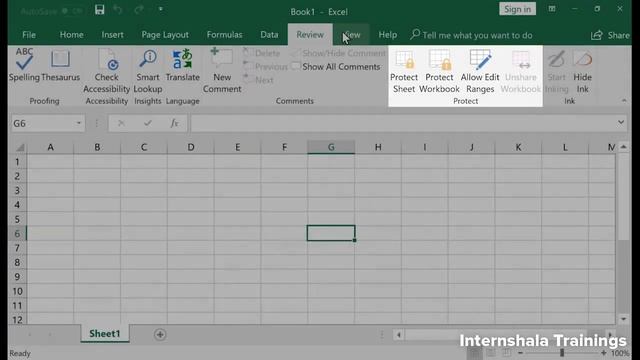The width and height of the screenshot is (640, 360).
Task: Select row 10 header
Action: tap(17, 291)
